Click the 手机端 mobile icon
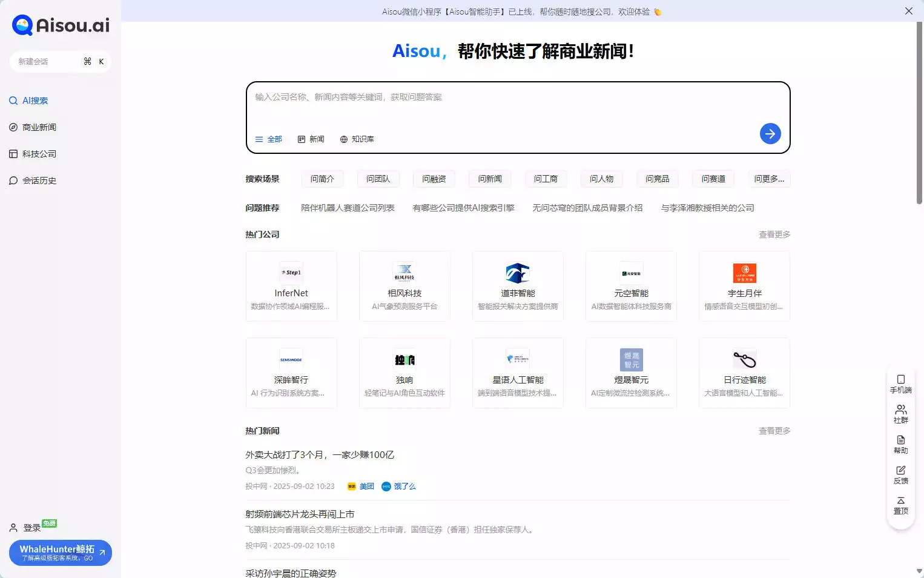This screenshot has width=924, height=578. [x=901, y=383]
